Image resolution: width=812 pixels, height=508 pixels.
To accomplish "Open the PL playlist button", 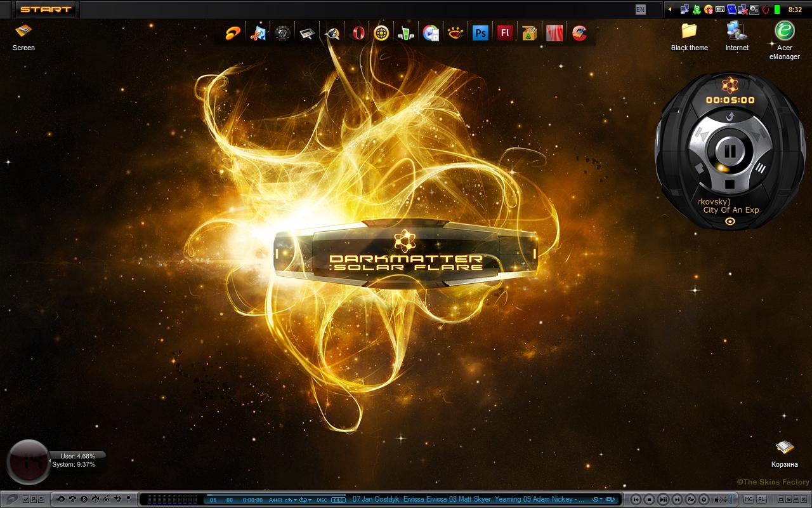I will tap(761, 499).
